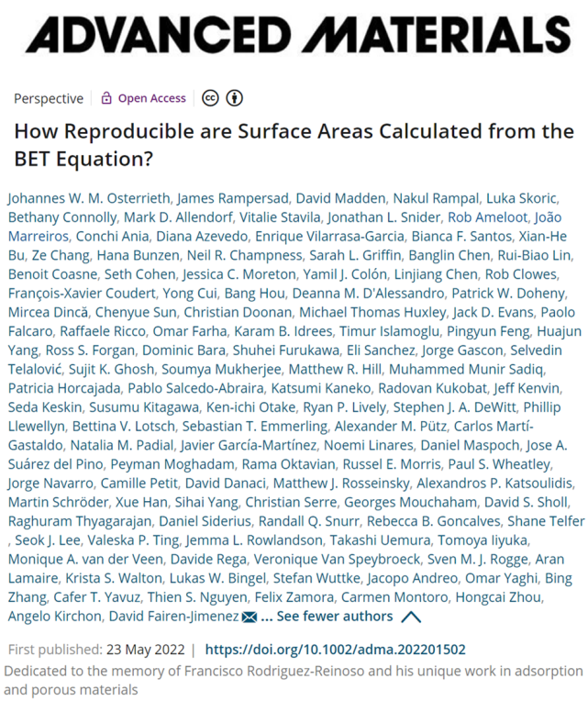Click the article title about BET equation
Image resolution: width=588 pixels, height=701 pixels.
click(294, 144)
